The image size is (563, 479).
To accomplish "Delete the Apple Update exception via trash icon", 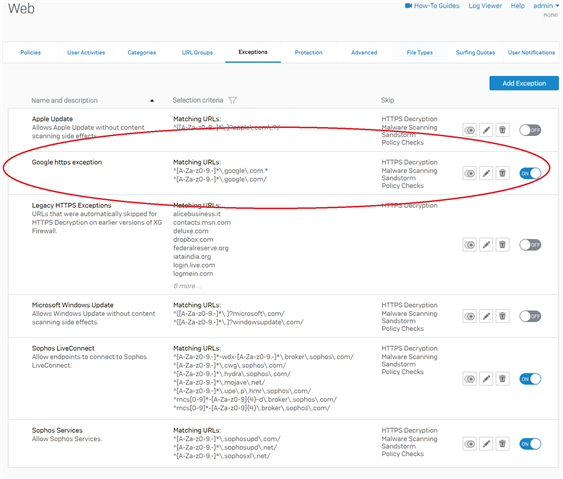I will [x=502, y=130].
